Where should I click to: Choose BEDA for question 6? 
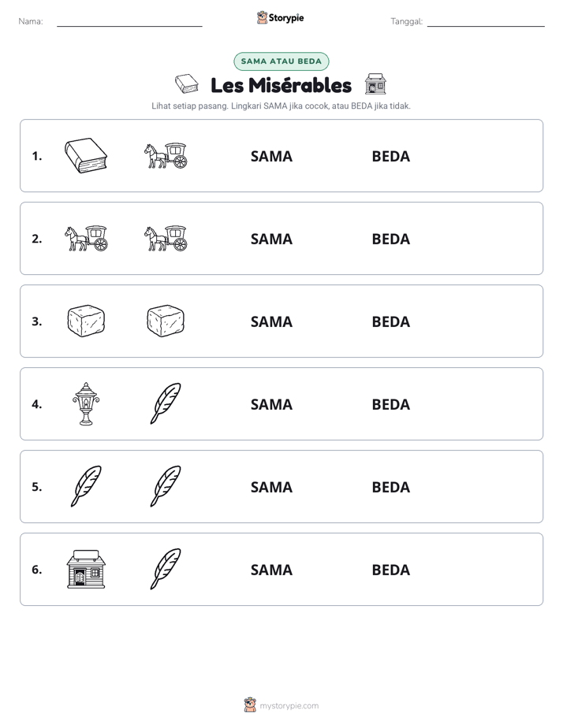click(390, 569)
